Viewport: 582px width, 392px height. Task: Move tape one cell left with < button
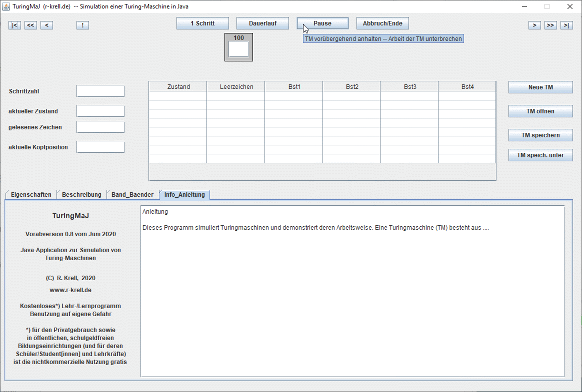46,25
